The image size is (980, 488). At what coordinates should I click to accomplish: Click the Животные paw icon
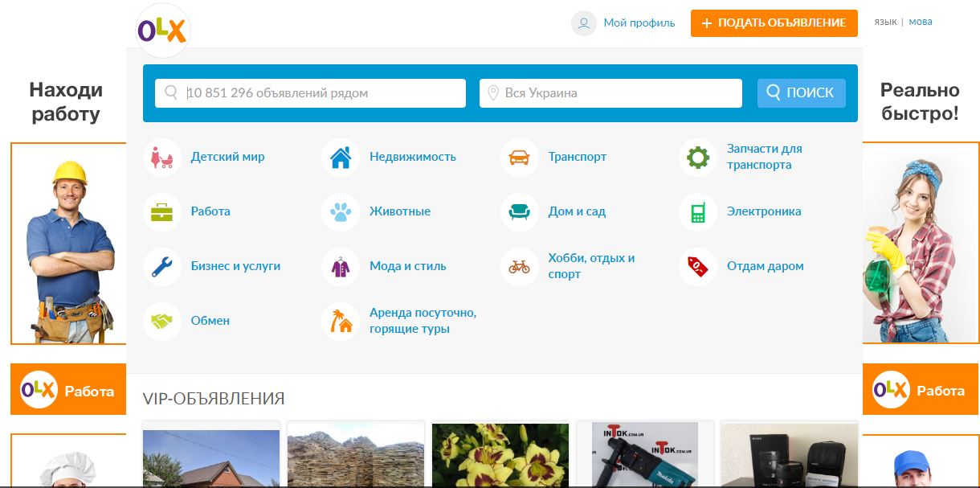(x=341, y=212)
